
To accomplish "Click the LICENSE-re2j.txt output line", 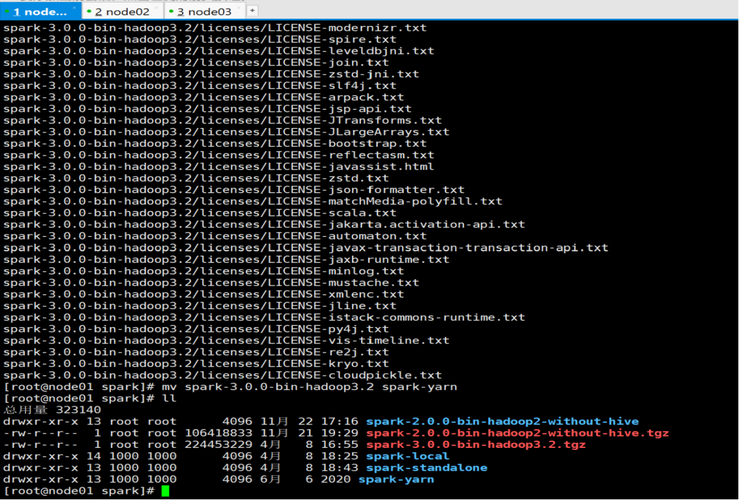I will (x=196, y=352).
